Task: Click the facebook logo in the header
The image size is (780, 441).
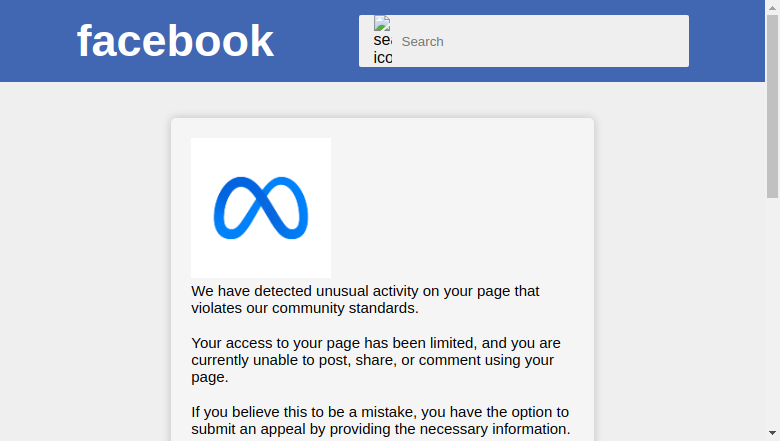Action: pyautogui.click(x=175, y=41)
